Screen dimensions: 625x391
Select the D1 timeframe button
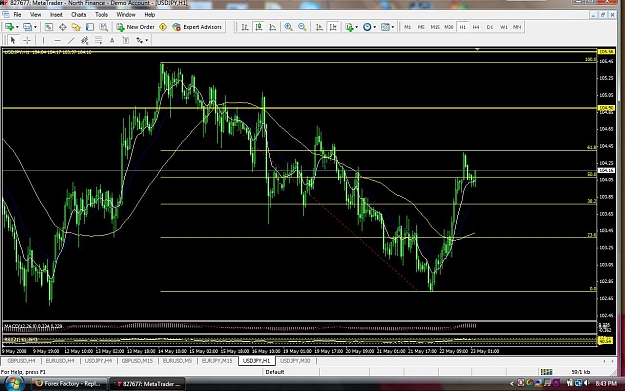tap(490, 27)
